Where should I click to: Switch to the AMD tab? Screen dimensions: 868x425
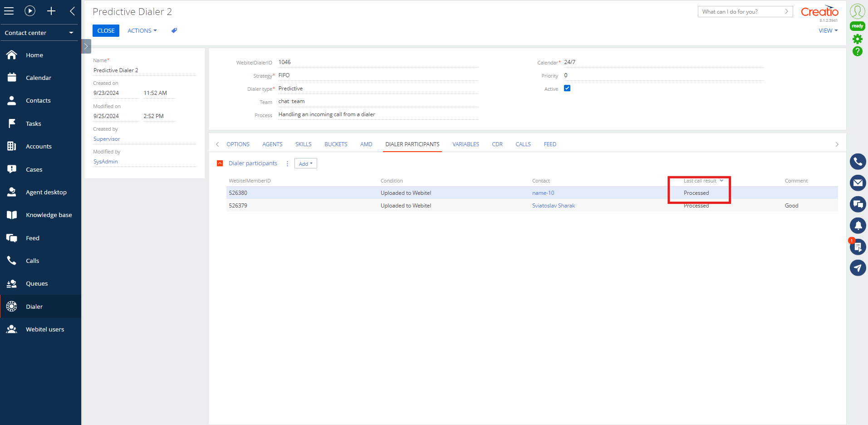click(x=366, y=144)
